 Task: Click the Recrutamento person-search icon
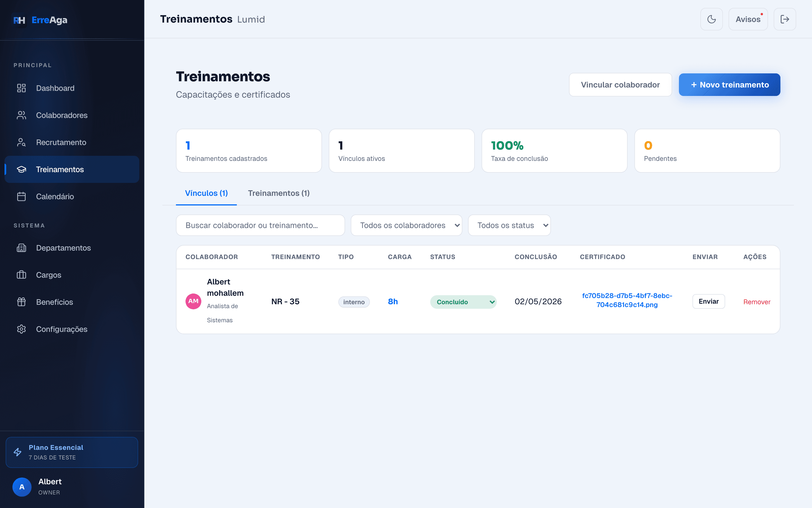click(x=21, y=143)
